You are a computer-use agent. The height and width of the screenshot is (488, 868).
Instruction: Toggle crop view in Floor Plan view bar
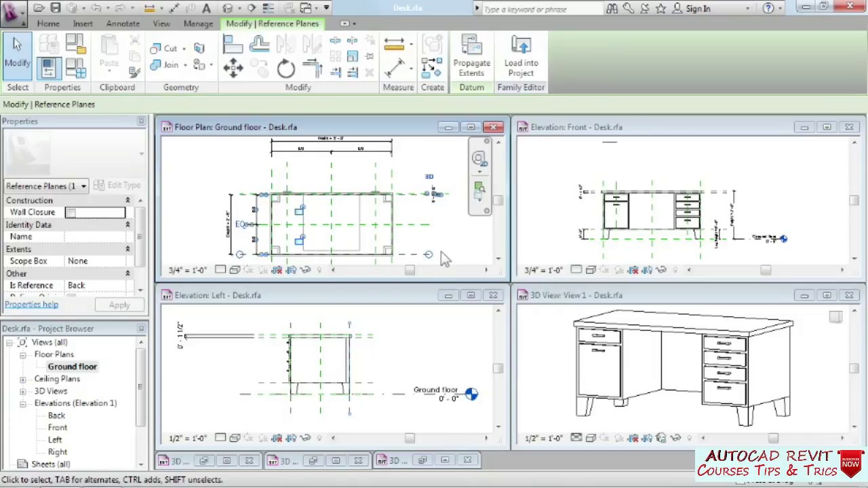[x=277, y=270]
